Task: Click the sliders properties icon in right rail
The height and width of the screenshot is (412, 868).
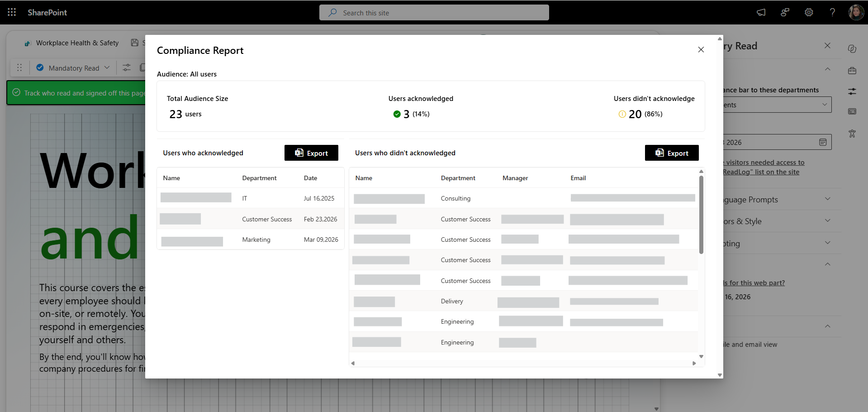Action: 852,91
